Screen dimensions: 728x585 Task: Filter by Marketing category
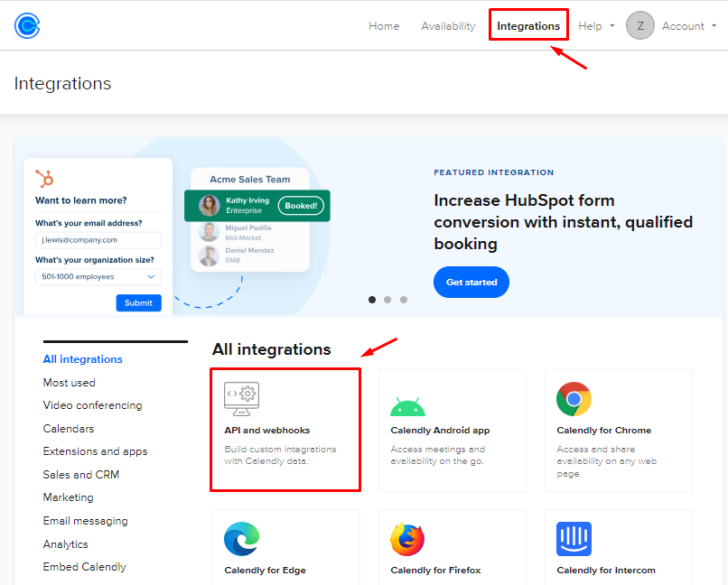[69, 497]
